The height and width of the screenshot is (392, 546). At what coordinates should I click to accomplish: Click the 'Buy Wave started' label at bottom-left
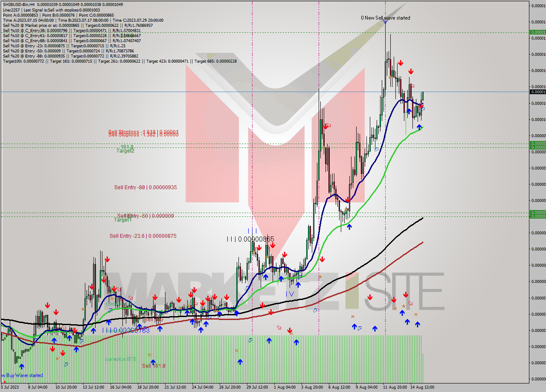pos(22,375)
